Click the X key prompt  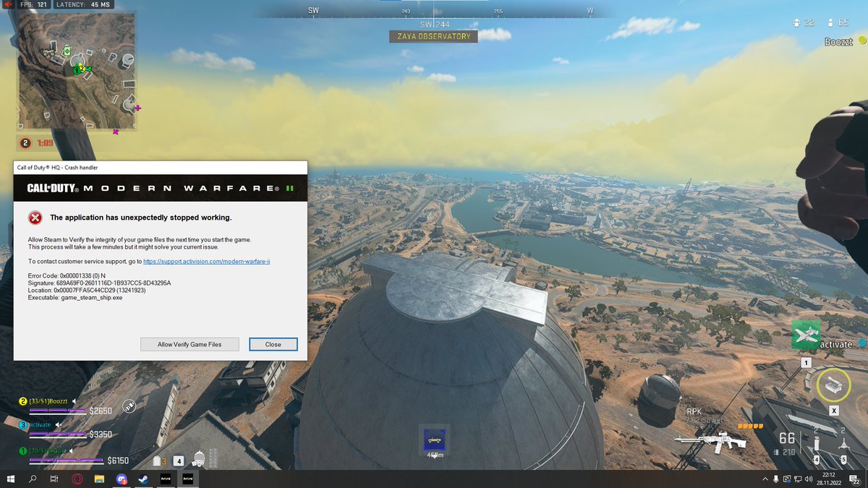click(x=834, y=410)
